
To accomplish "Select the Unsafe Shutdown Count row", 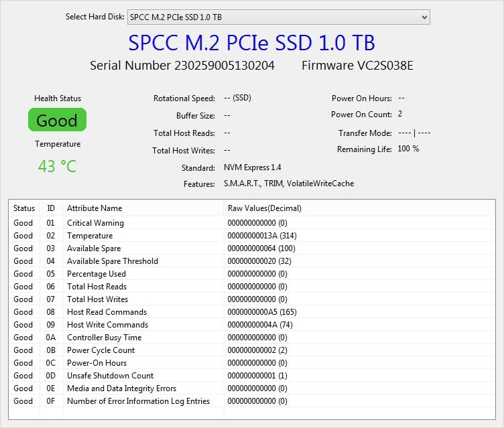I will 252,376.
